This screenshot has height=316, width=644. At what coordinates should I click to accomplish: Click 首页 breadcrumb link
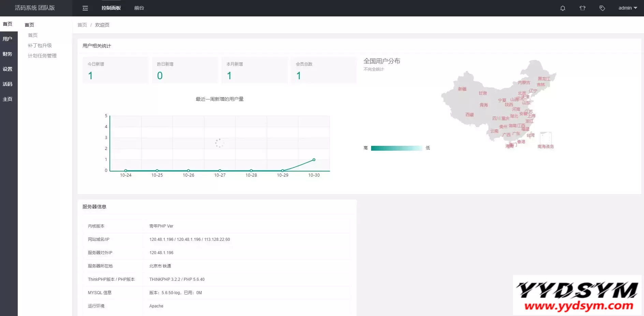point(82,25)
